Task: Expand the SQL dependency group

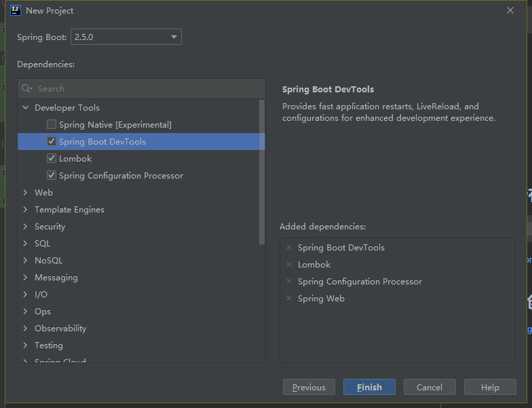Action: click(x=26, y=244)
